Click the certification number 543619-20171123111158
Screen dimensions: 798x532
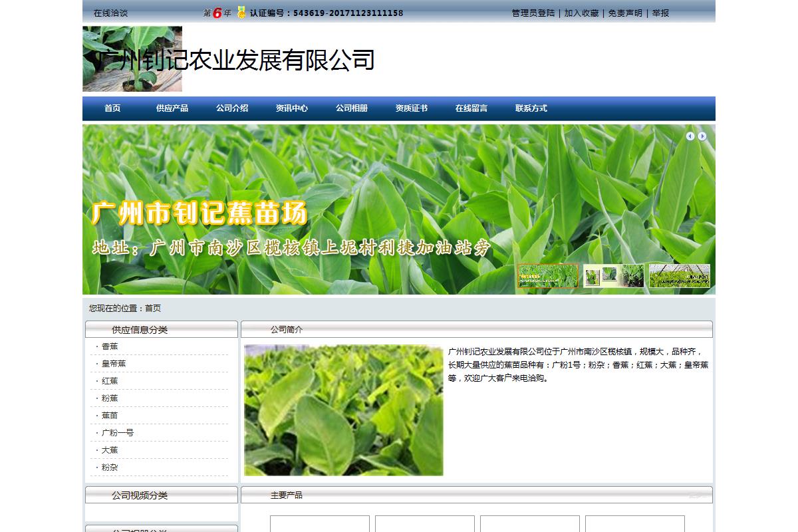348,13
